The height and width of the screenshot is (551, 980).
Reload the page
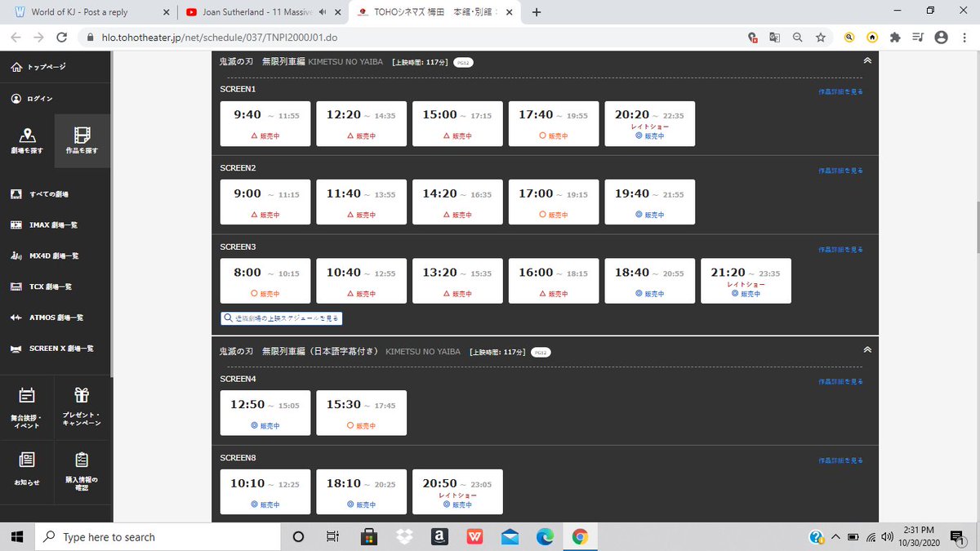coord(62,38)
